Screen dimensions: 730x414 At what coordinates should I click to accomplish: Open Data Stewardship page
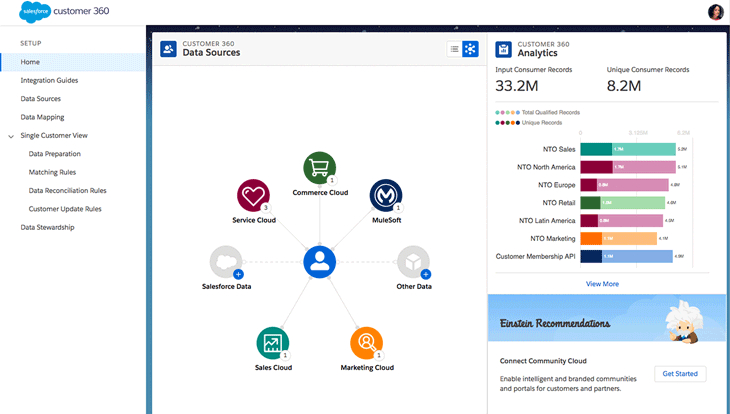click(47, 227)
